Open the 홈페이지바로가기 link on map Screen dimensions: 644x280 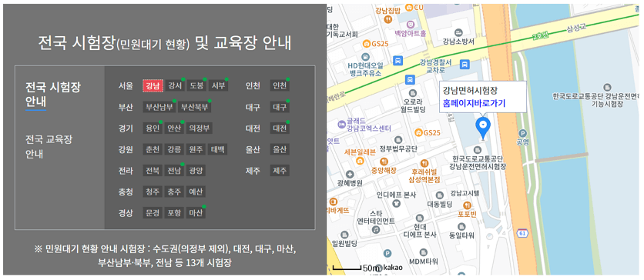coord(474,103)
